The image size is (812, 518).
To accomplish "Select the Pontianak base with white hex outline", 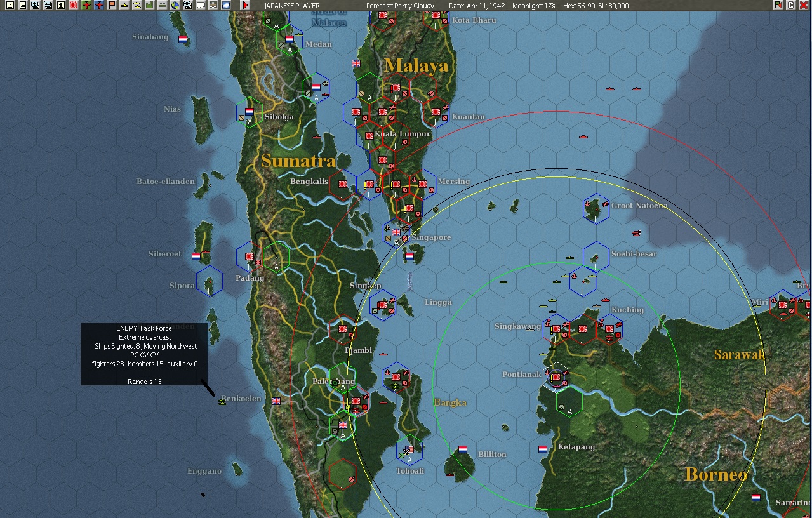I will (x=557, y=377).
